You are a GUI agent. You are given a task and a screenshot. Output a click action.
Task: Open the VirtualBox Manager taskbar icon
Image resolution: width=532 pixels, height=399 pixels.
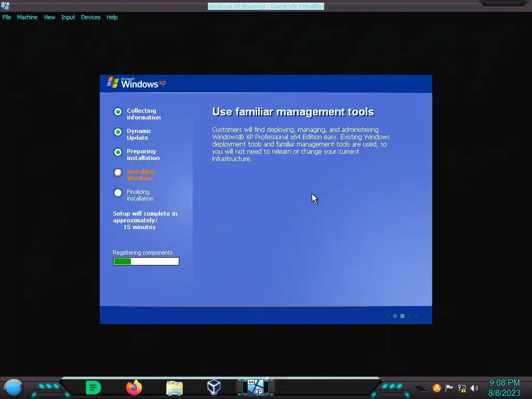[x=214, y=387]
